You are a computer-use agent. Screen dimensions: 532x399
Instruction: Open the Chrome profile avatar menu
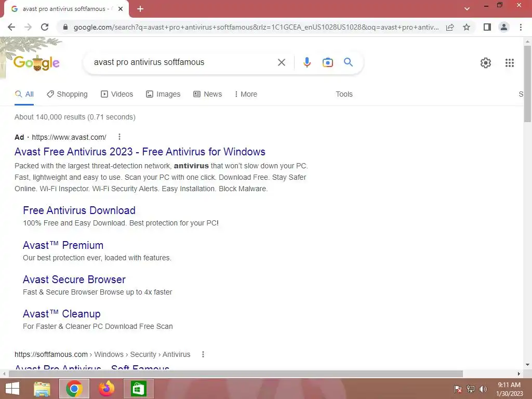click(x=504, y=27)
